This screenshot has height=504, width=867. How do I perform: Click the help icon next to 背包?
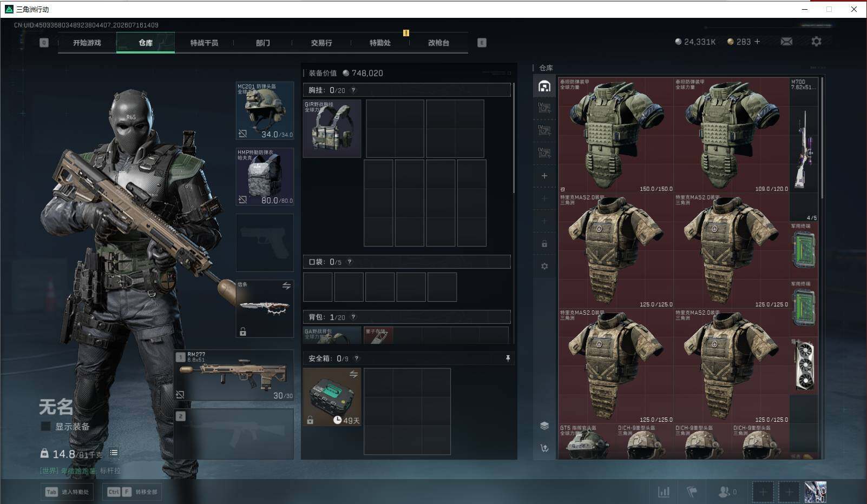353,317
